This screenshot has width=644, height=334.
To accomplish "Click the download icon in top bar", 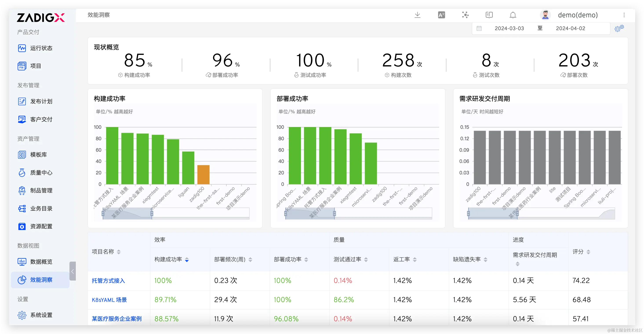I will tap(417, 15).
